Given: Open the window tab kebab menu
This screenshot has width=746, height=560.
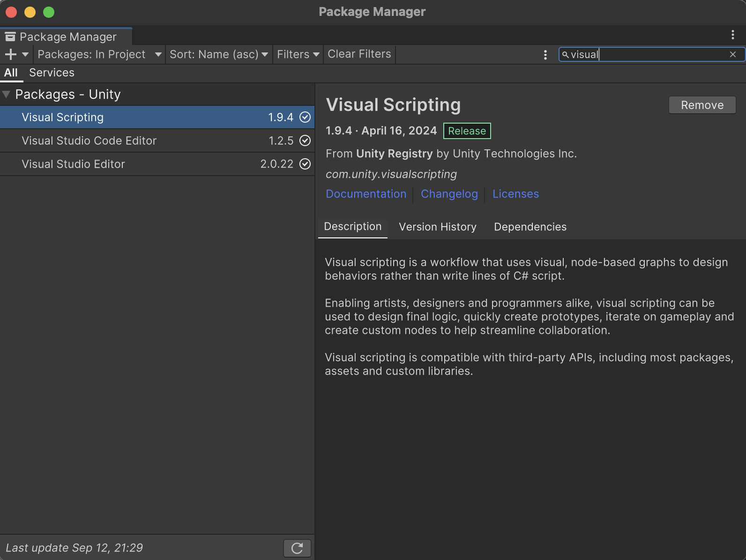Looking at the screenshot, I should pos(733,35).
